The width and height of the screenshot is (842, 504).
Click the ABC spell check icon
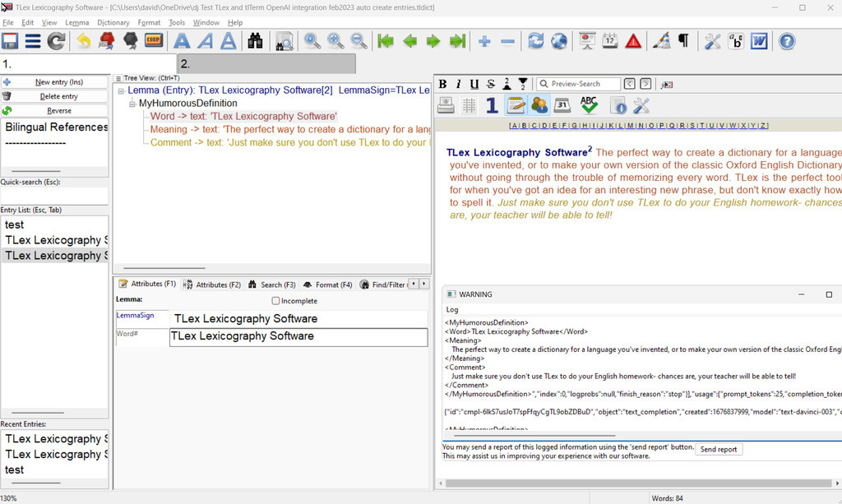(589, 105)
